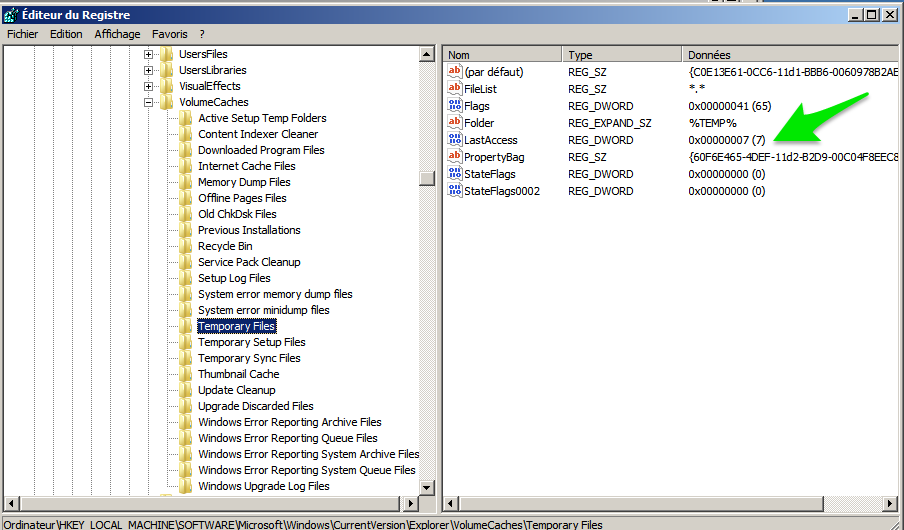Click values pane horizontal scroll right arrow

[x=890, y=503]
